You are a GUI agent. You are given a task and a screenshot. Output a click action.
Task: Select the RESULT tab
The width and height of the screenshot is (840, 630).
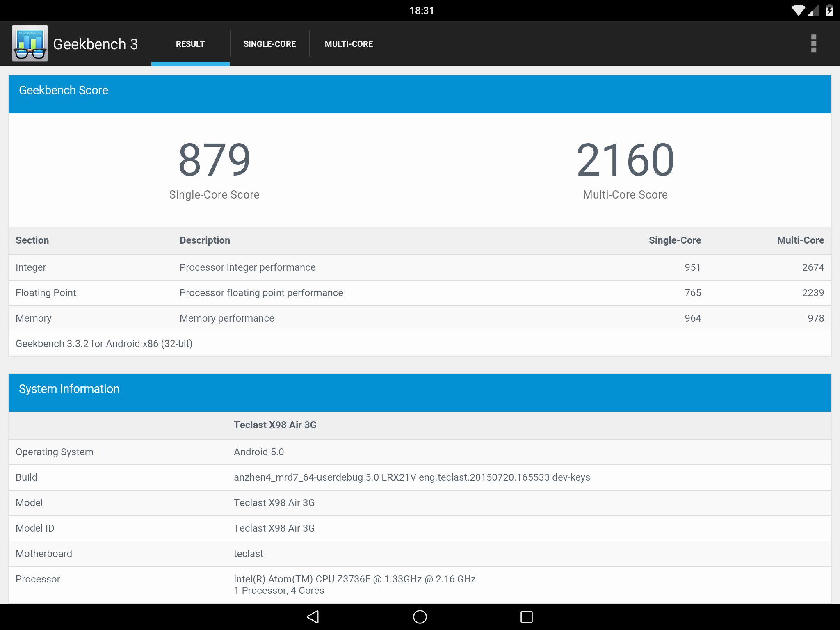pyautogui.click(x=190, y=44)
